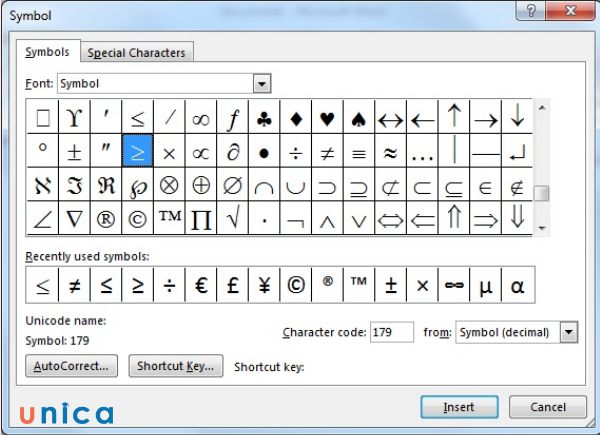Pick the element-of symbol in grid
This screenshot has width=600, height=435.
click(x=485, y=184)
